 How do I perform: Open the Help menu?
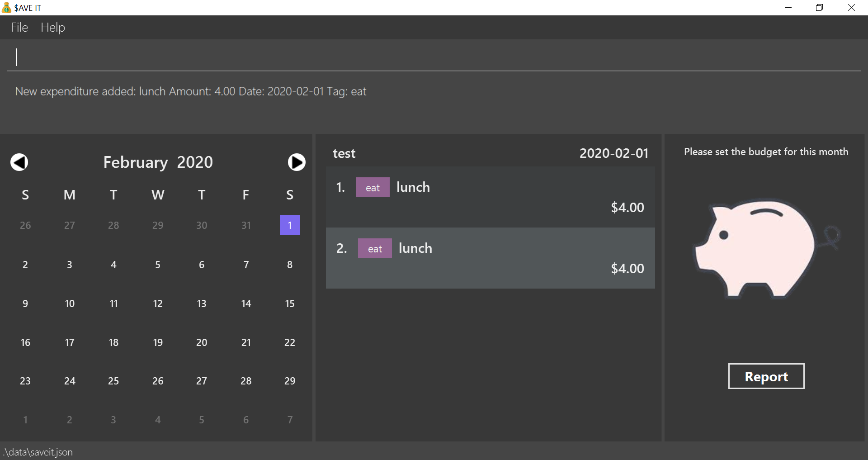(53, 28)
